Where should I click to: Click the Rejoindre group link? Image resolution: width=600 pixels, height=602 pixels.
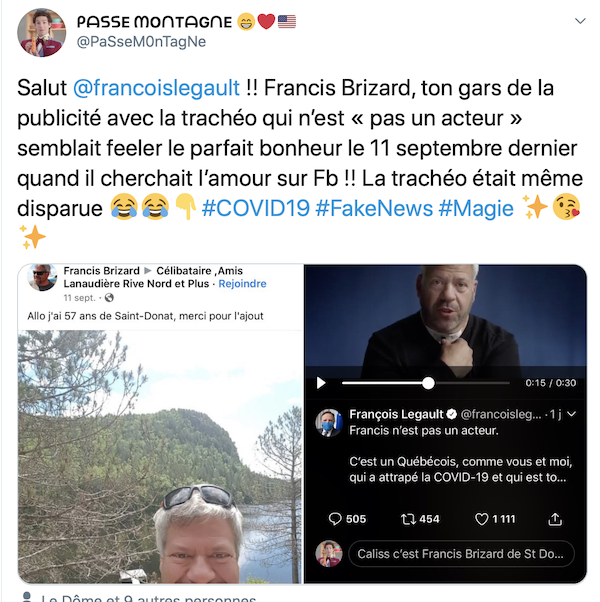(242, 284)
